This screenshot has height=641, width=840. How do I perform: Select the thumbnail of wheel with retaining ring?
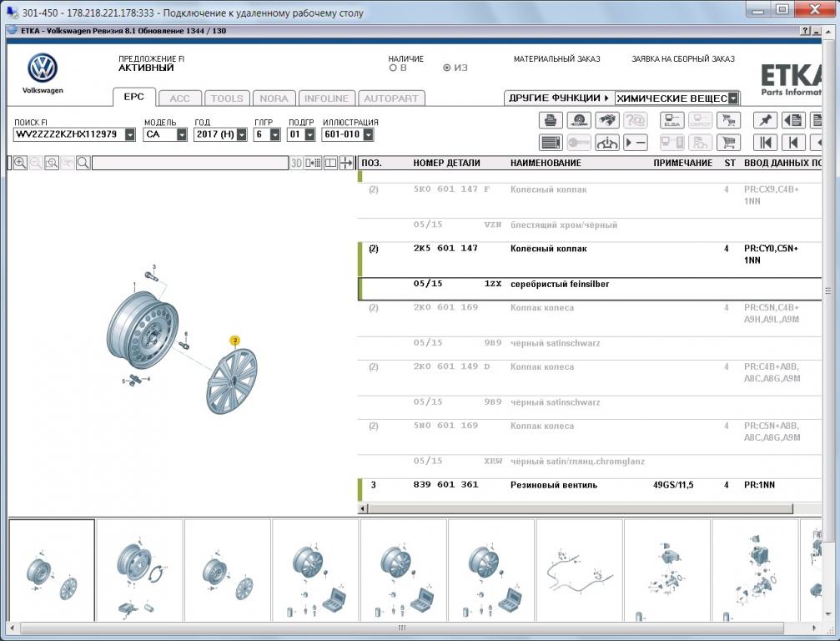pos(140,570)
